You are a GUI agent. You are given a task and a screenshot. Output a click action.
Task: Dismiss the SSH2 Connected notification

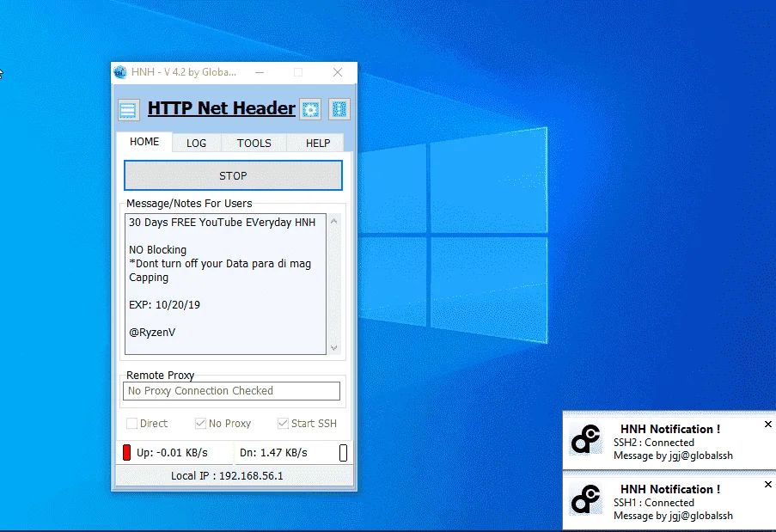[768, 424]
